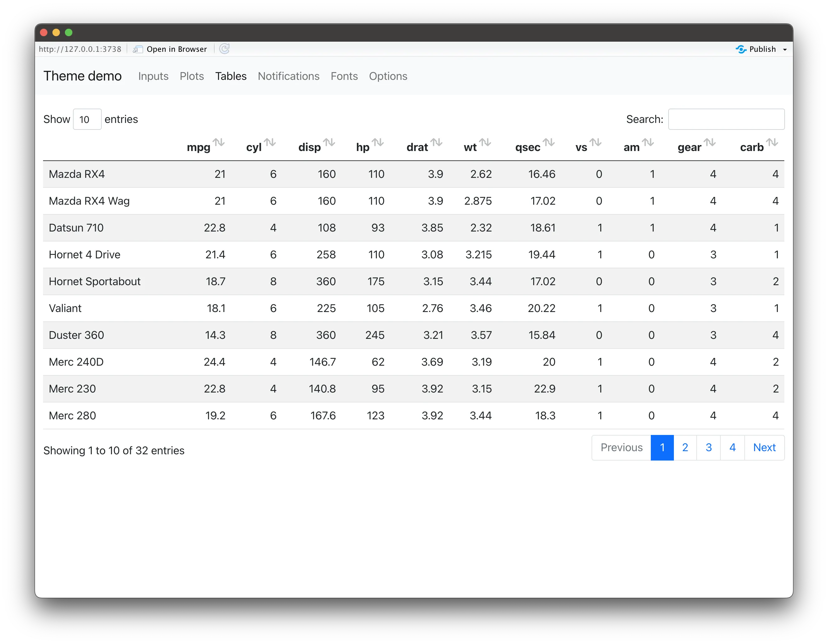Open the Notifications tab

tap(288, 76)
